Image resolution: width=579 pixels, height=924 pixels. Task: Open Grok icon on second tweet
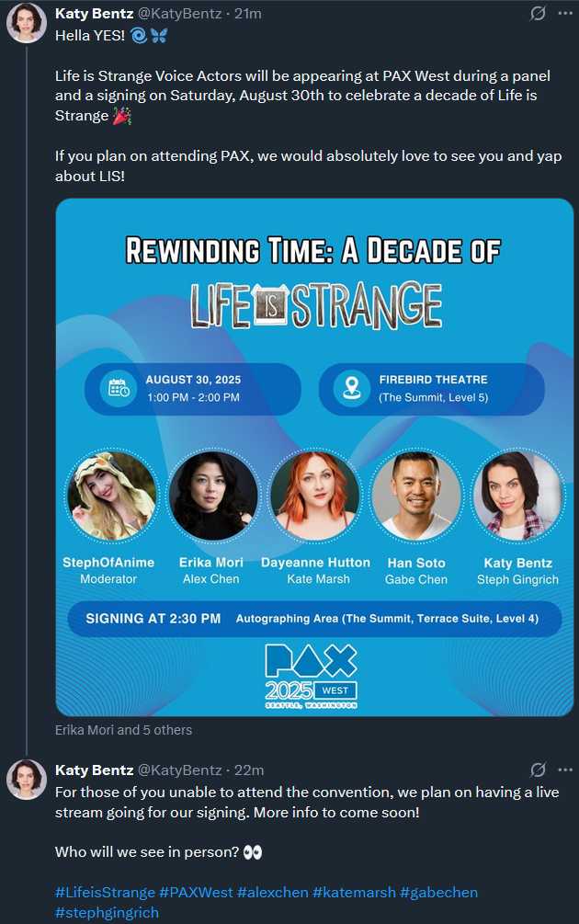(x=537, y=770)
